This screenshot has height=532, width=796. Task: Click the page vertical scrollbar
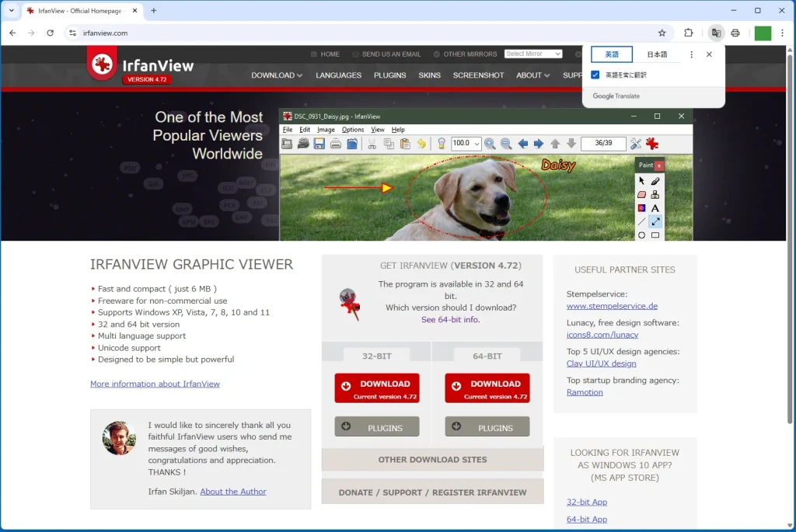(x=790, y=238)
